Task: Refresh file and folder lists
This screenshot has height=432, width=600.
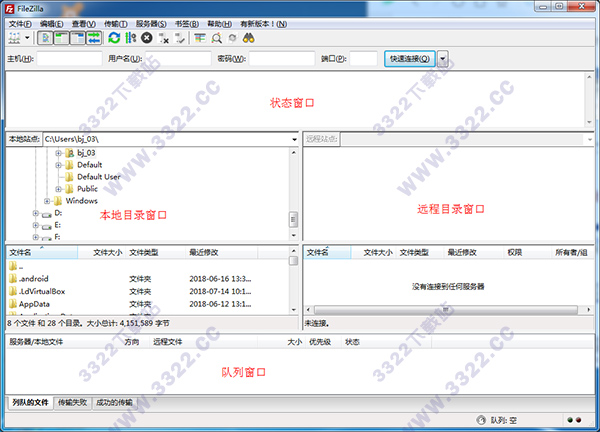Action: (114, 38)
